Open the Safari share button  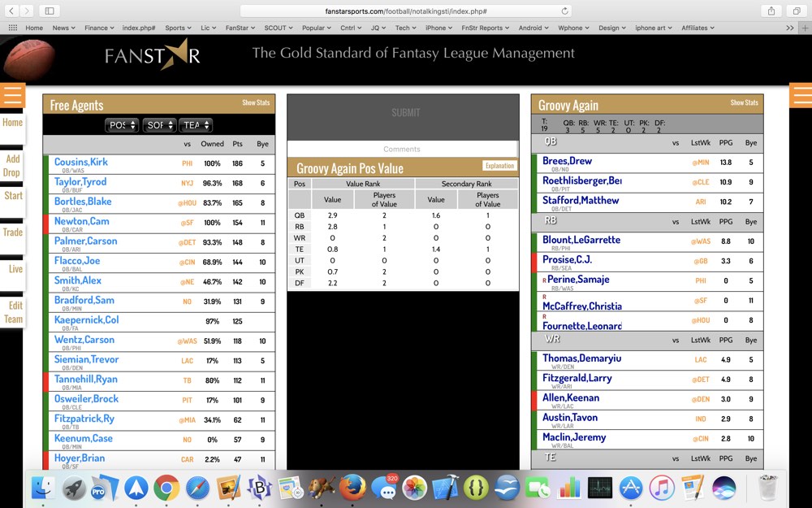pyautogui.click(x=771, y=11)
